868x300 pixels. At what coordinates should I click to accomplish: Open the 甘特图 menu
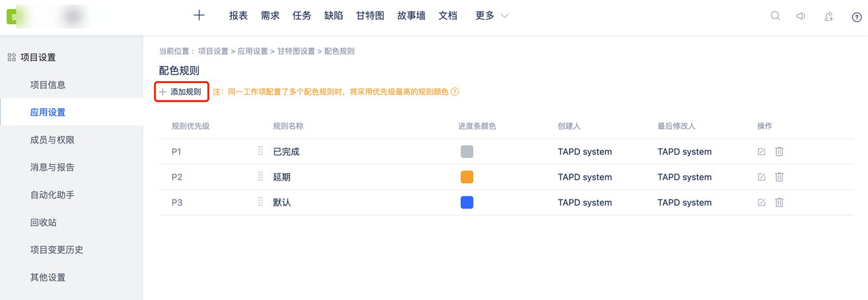[370, 16]
